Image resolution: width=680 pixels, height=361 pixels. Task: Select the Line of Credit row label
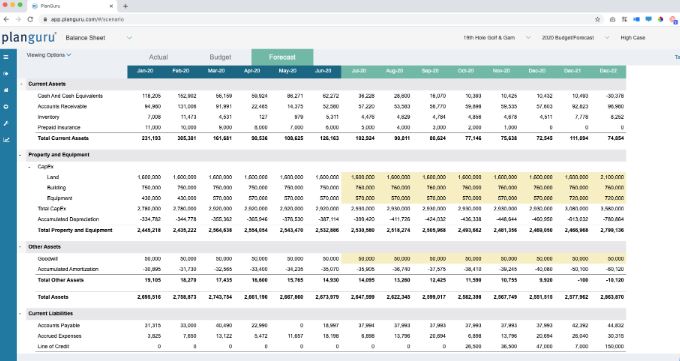[x=53, y=346]
